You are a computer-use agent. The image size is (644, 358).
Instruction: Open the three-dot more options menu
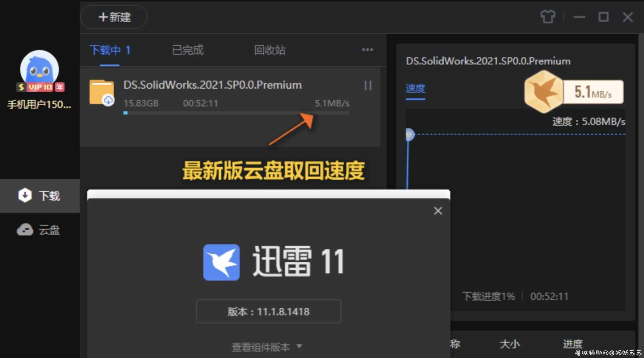coord(368,50)
